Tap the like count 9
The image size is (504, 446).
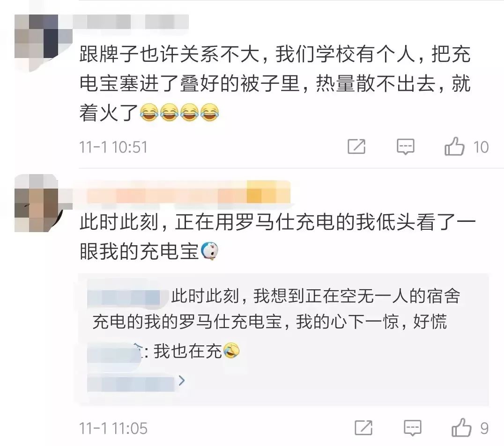[x=484, y=428]
